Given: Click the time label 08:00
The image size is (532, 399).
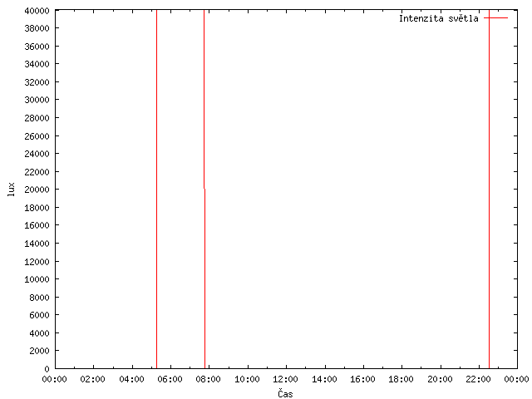Looking at the screenshot, I should (x=209, y=379).
